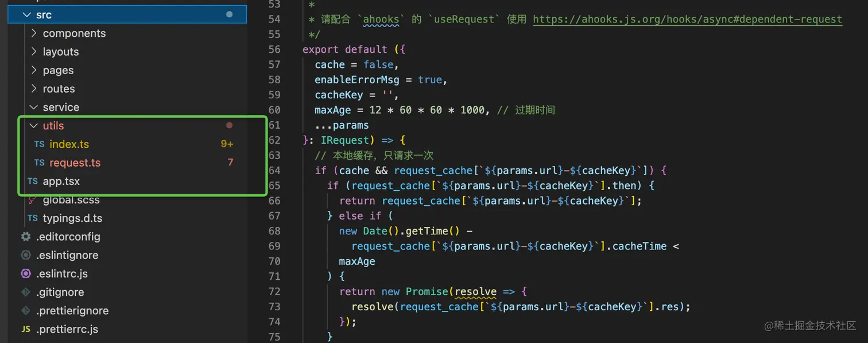Image resolution: width=868 pixels, height=343 pixels.
Task: Click the underlined ahooks word on line 54
Action: coord(381,20)
